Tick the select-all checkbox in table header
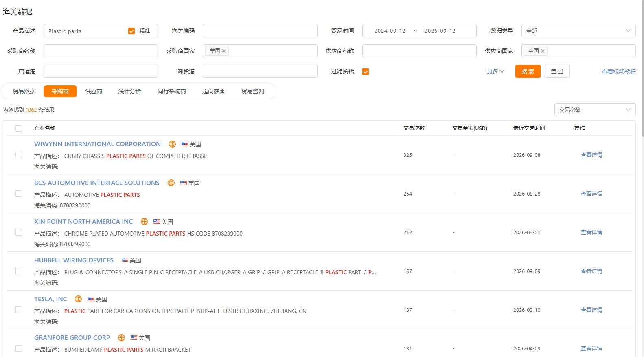Viewport: 644px width, 357px height. 19,128
